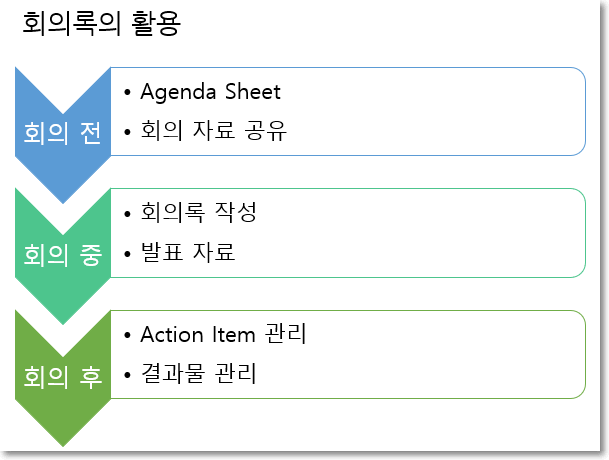This screenshot has width=609, height=460.
Task: Click the 결과물 관리 bullet text
Action: (198, 373)
